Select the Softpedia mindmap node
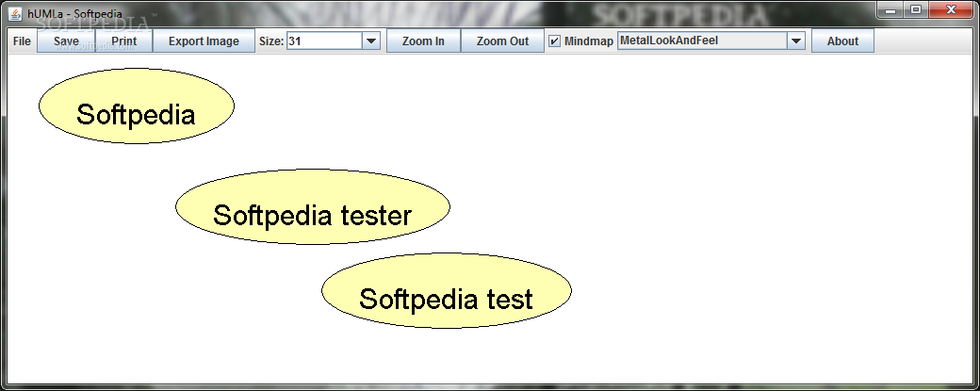The image size is (980, 391). click(x=137, y=106)
